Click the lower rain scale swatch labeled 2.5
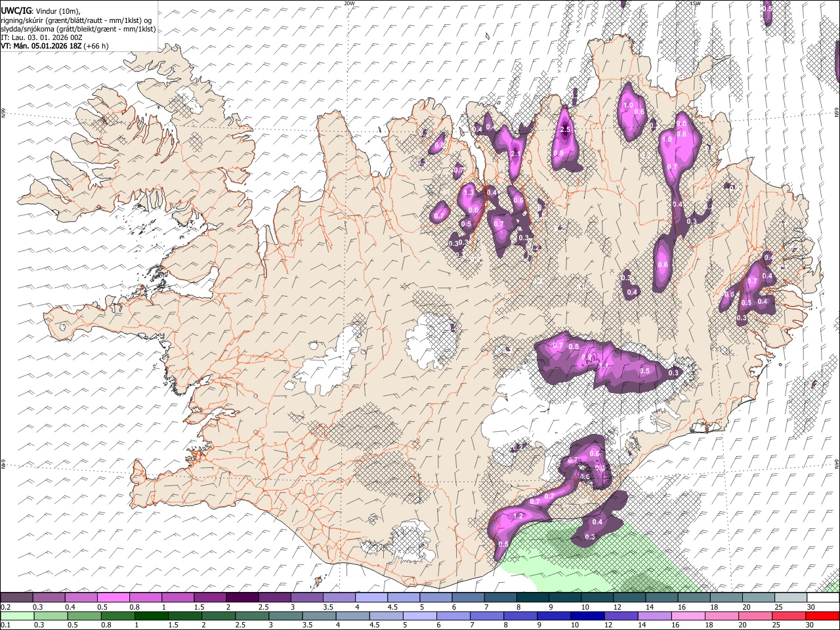Image resolution: width=840 pixels, height=630 pixels. pyautogui.click(x=251, y=616)
